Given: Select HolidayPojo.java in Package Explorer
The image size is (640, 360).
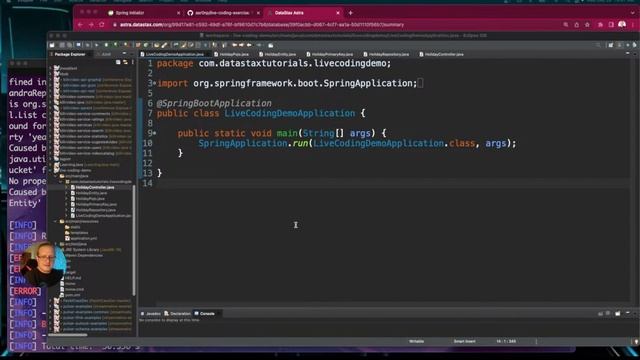Looking at the screenshot, I should pyautogui.click(x=90, y=199).
